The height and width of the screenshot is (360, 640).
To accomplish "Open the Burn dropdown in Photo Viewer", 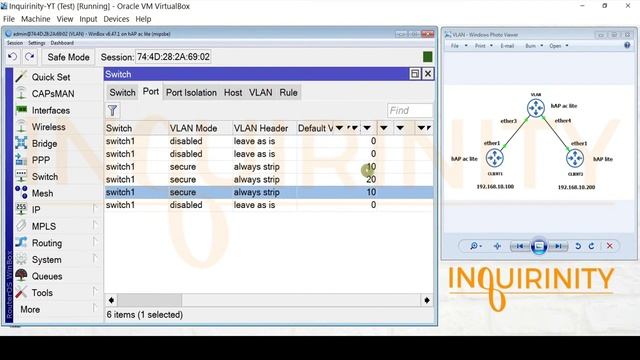I will pos(534,46).
